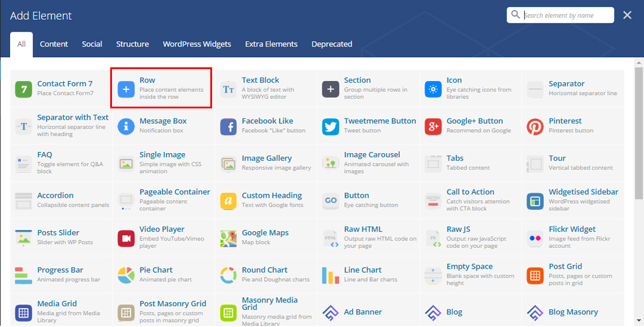Choose the Post Masonry Grid title
Screen dimensions: 644x327
point(173,304)
